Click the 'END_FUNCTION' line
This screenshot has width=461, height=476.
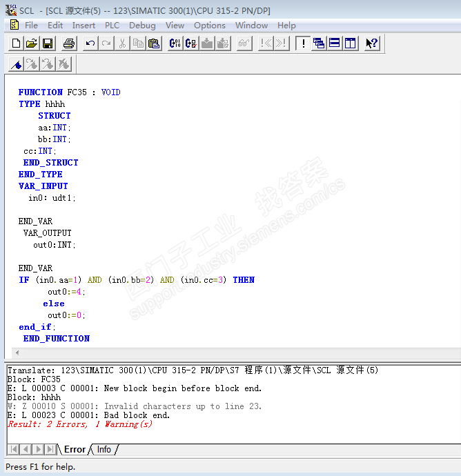[57, 339]
